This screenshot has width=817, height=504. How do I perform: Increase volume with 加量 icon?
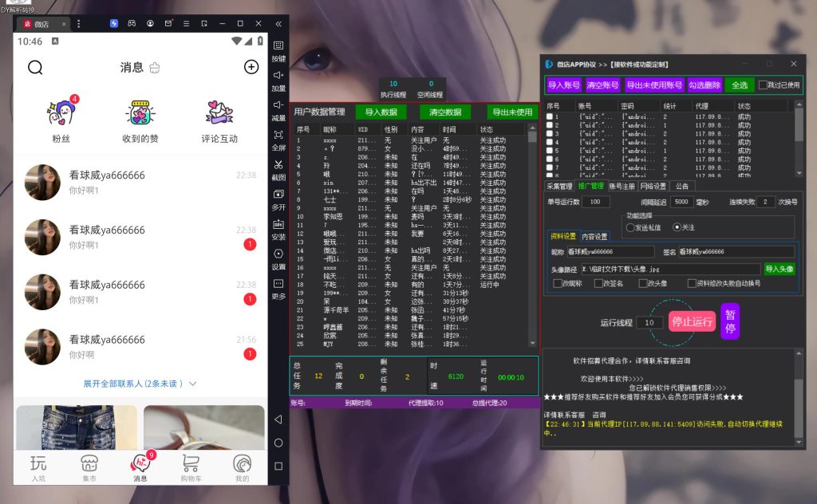pos(278,81)
